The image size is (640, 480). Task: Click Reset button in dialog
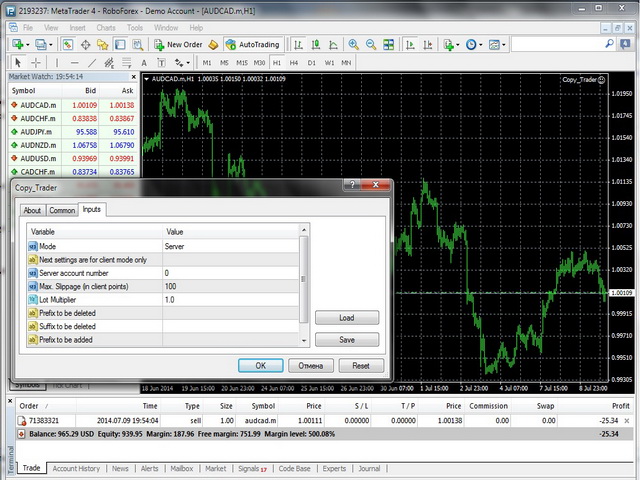point(361,366)
